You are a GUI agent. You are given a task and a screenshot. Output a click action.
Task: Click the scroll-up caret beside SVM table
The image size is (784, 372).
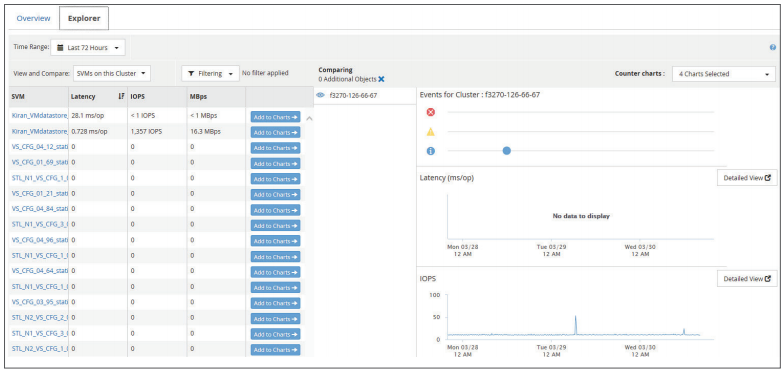point(309,118)
